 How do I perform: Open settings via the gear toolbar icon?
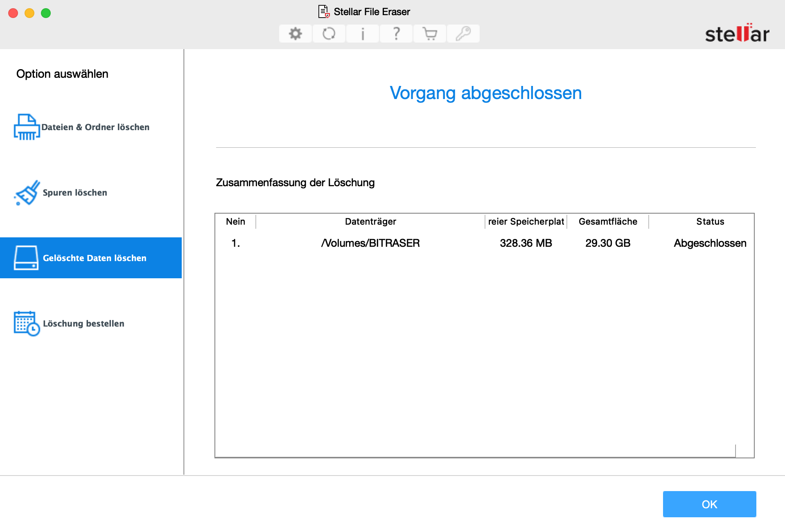pos(295,34)
